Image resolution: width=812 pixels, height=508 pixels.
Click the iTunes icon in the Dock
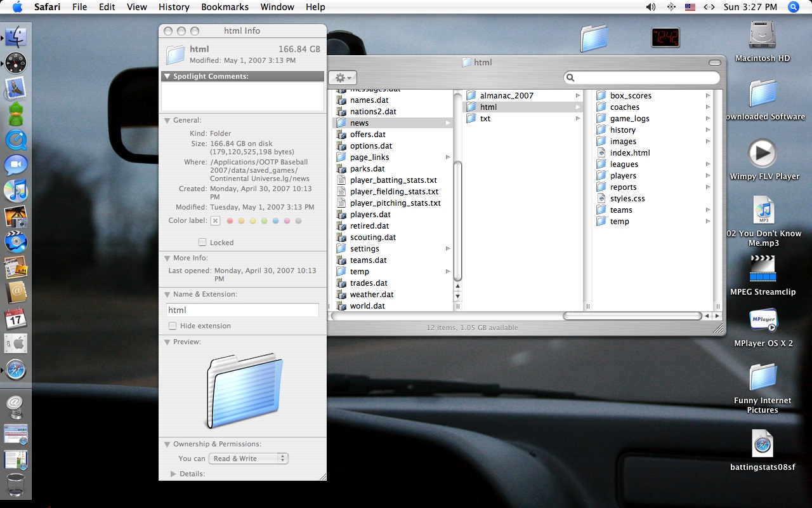tap(15, 190)
